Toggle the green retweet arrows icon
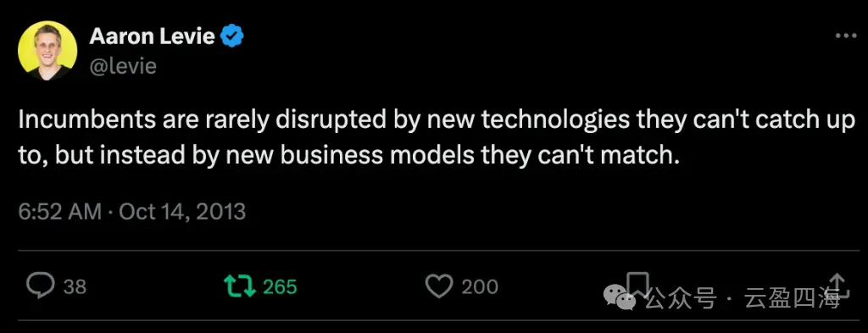 click(x=239, y=286)
